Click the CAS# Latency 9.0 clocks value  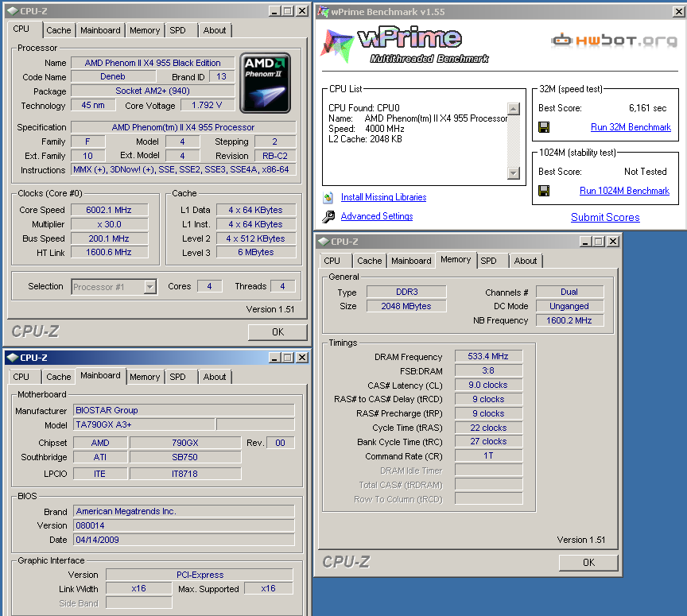click(x=488, y=385)
